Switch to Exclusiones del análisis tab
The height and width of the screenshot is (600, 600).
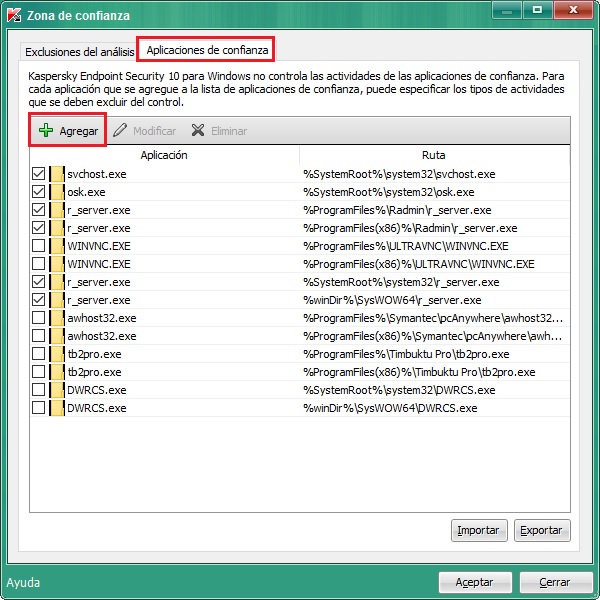click(x=80, y=52)
